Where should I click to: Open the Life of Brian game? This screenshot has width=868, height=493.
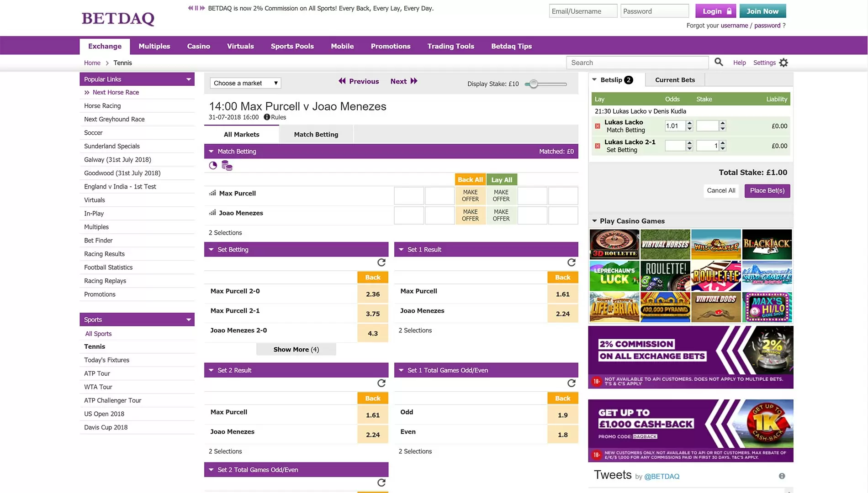(614, 307)
